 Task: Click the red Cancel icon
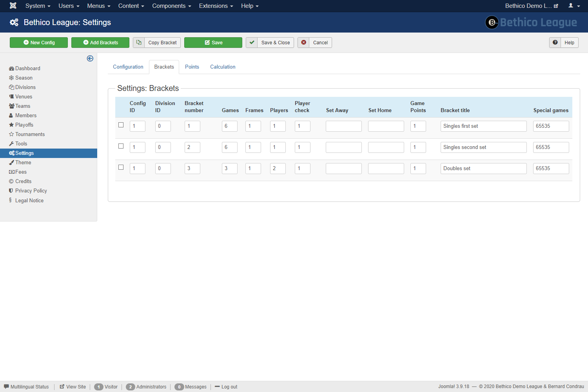tap(303, 42)
